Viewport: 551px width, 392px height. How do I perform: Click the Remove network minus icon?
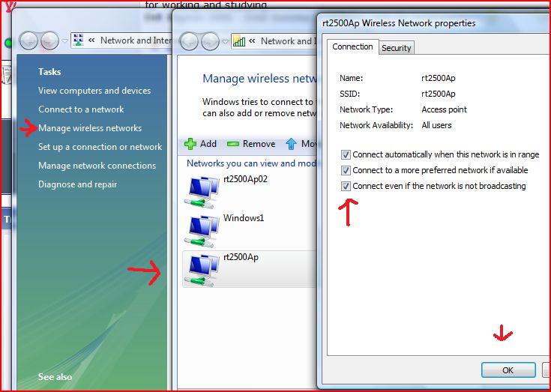point(232,144)
